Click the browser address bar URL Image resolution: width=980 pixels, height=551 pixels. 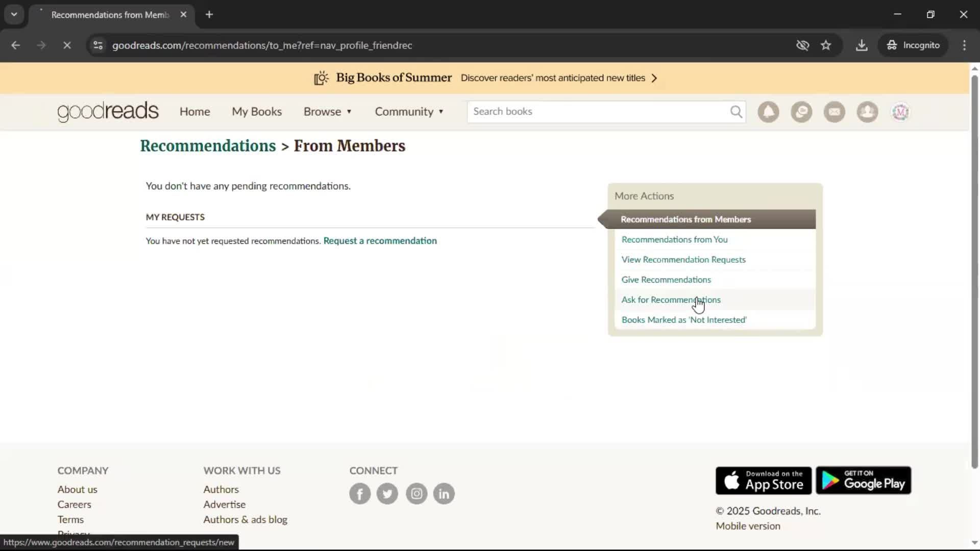coord(262,45)
